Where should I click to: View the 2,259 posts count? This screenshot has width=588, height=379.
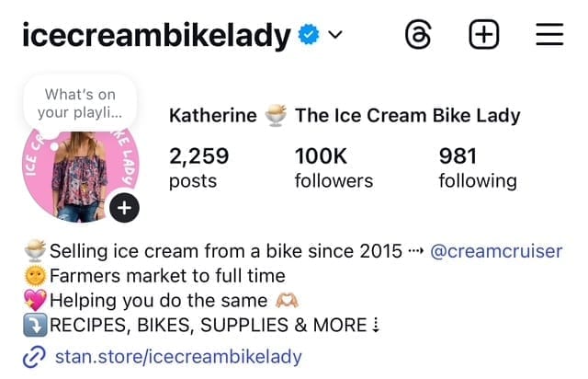tap(199, 167)
